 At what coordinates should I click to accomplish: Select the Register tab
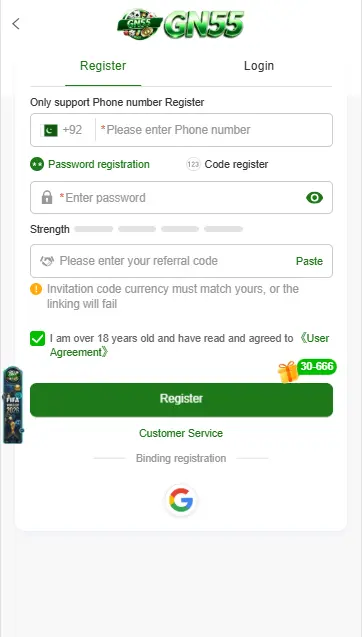pyautogui.click(x=103, y=66)
